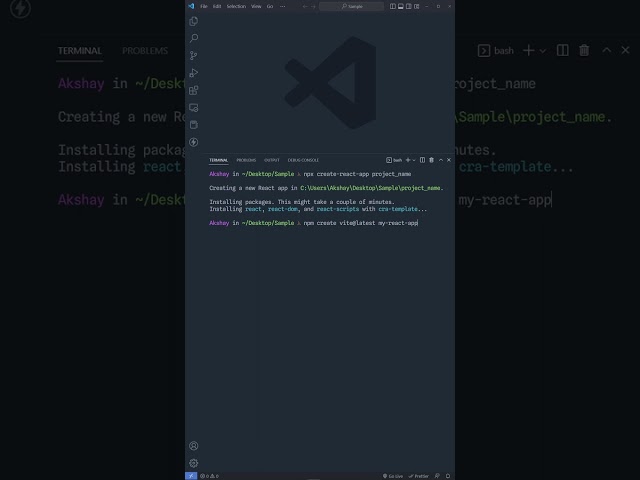Switch to the OUTPUT tab
The width and height of the screenshot is (640, 480).
271,160
